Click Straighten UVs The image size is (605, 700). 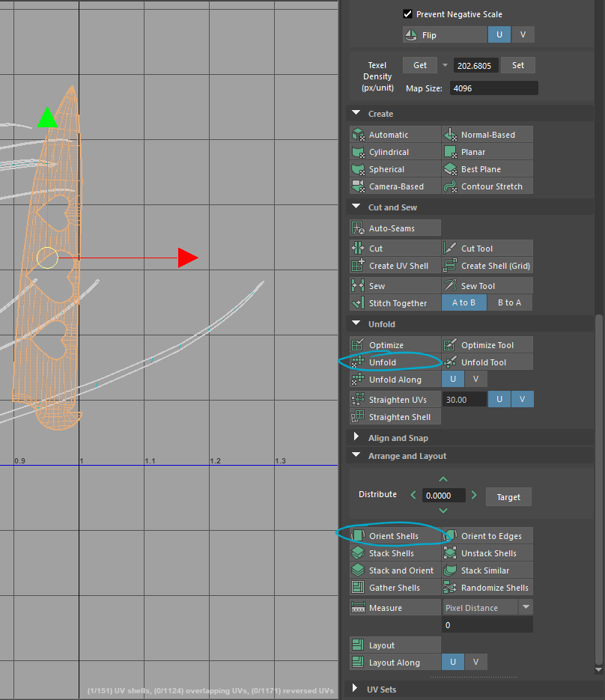pyautogui.click(x=395, y=400)
